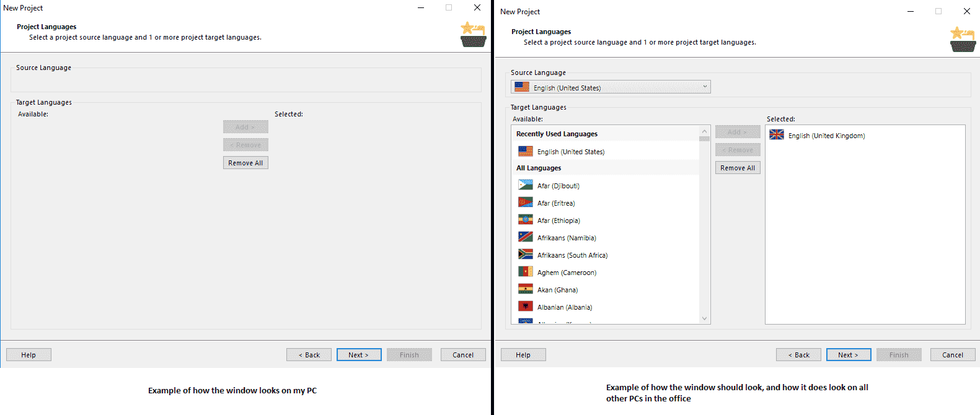Click the project basket icon in left window header

473,35
